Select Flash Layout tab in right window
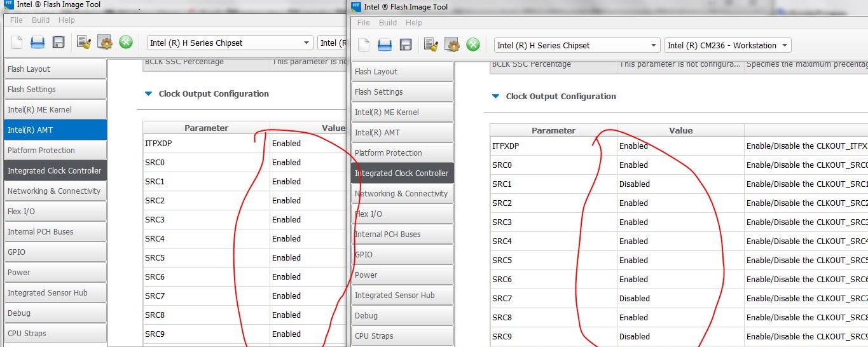The width and height of the screenshot is (868, 347). click(403, 72)
